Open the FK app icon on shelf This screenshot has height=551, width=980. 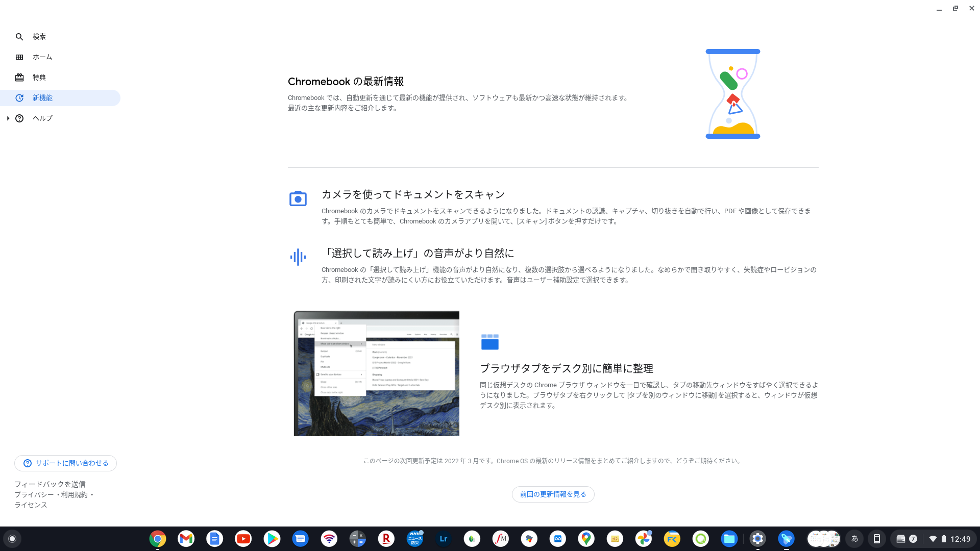point(672,539)
